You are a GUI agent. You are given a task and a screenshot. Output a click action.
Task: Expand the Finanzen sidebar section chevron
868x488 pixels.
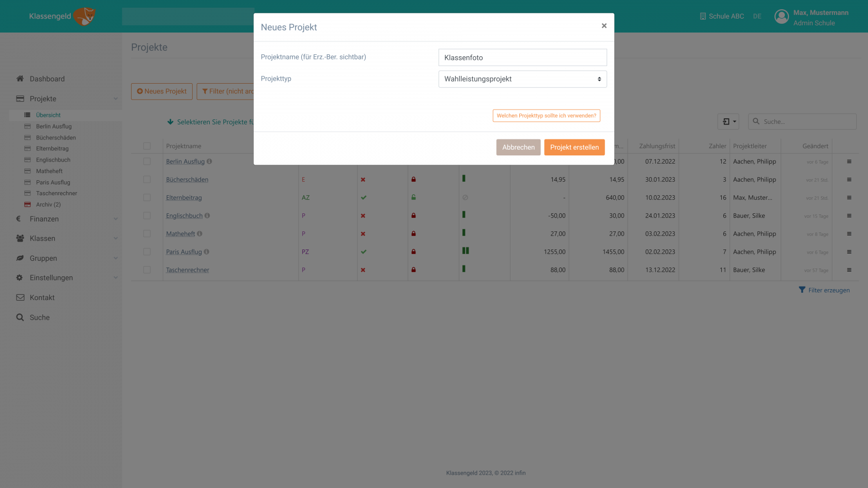(x=116, y=219)
